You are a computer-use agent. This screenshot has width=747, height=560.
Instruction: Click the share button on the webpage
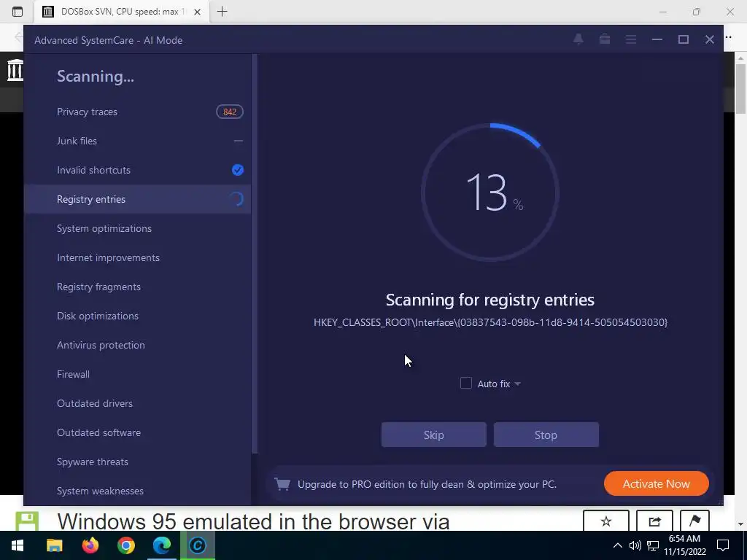(654, 521)
